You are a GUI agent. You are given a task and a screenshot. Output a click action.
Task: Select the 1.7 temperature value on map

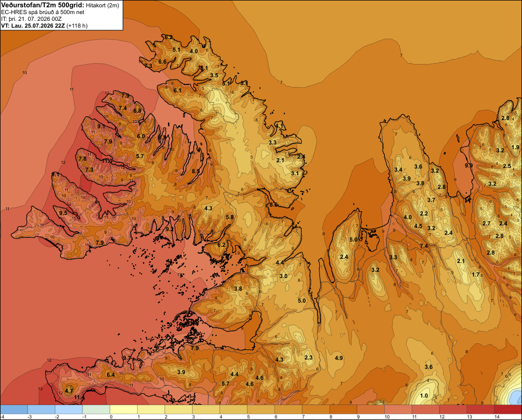pos(476,274)
